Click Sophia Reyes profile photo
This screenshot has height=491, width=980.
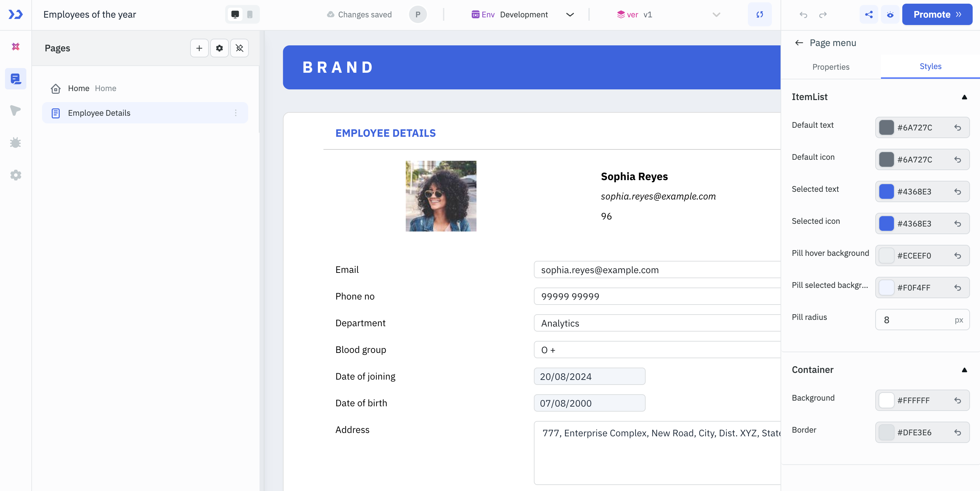tap(441, 196)
